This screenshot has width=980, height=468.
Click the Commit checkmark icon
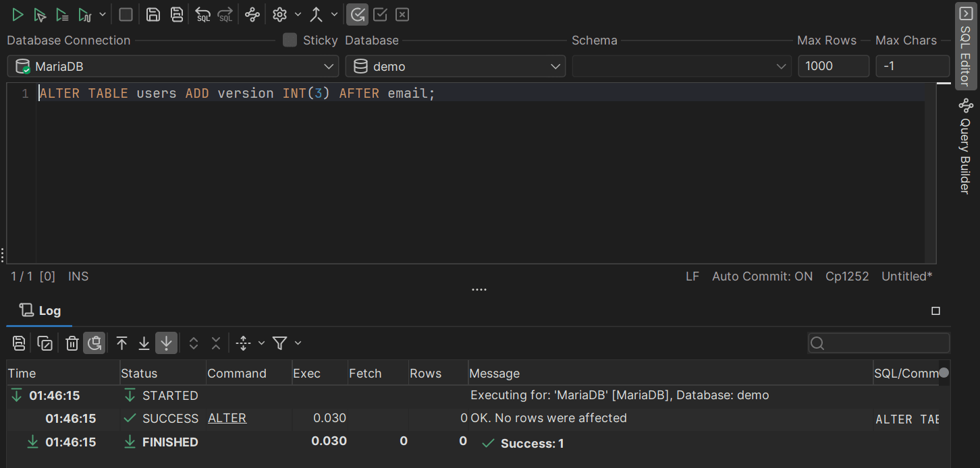[380, 14]
